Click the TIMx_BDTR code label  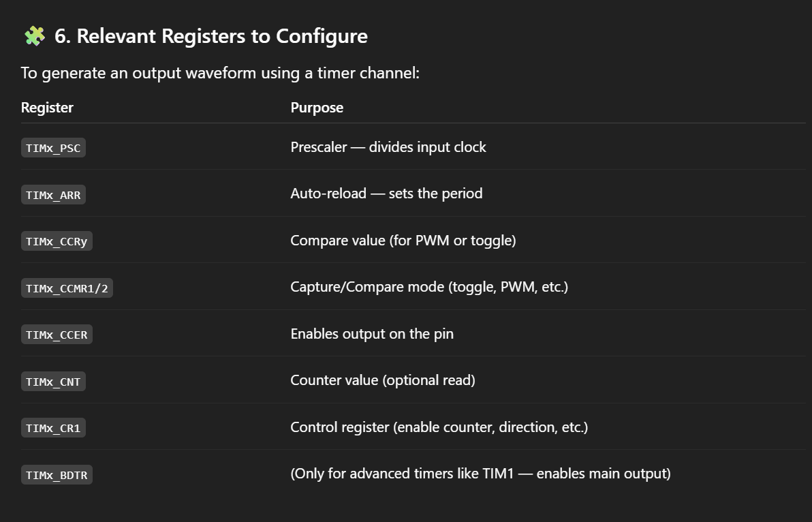[57, 475]
